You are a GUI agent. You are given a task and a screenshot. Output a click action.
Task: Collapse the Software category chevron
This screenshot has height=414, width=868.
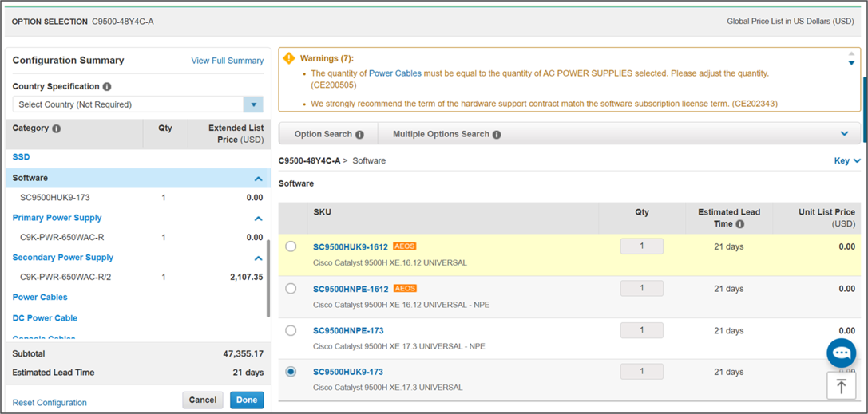(258, 179)
